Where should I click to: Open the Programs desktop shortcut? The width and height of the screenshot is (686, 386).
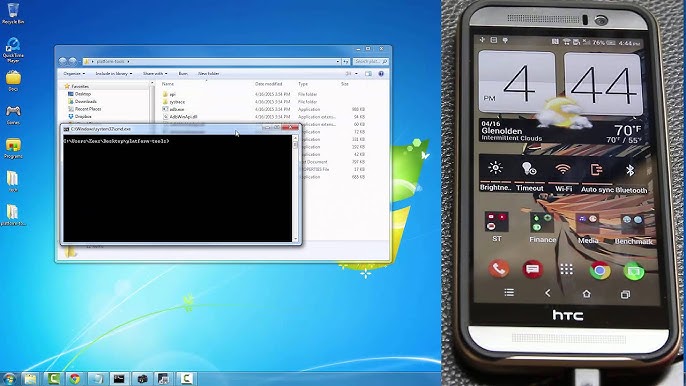(13, 148)
